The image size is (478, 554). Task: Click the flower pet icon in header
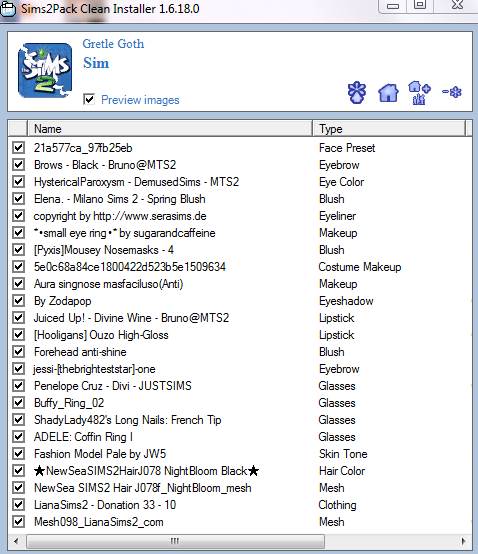pyautogui.click(x=357, y=93)
